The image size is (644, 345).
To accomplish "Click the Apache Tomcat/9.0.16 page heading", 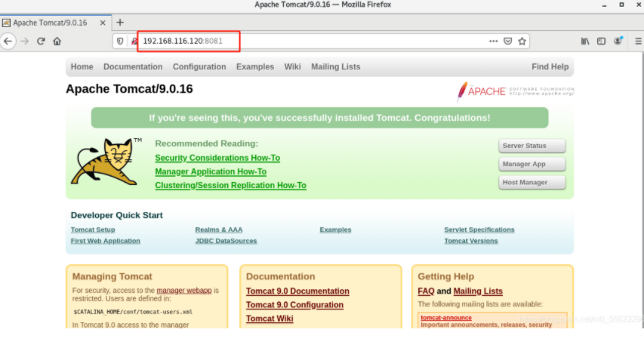I will click(129, 89).
